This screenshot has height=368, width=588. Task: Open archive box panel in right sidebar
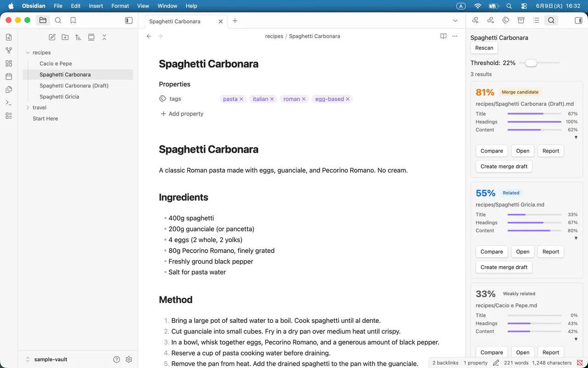pos(521,20)
